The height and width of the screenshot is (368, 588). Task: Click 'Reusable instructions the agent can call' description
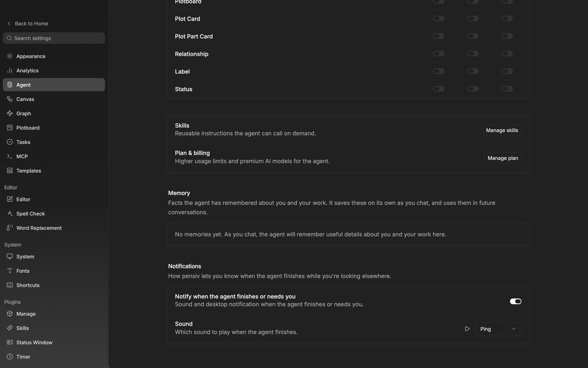tap(245, 133)
